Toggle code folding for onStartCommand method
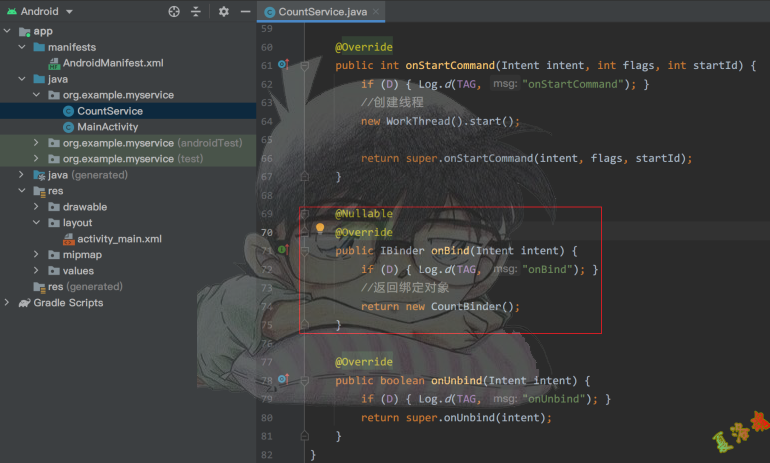Viewport: 770px width, 463px height. [x=305, y=65]
